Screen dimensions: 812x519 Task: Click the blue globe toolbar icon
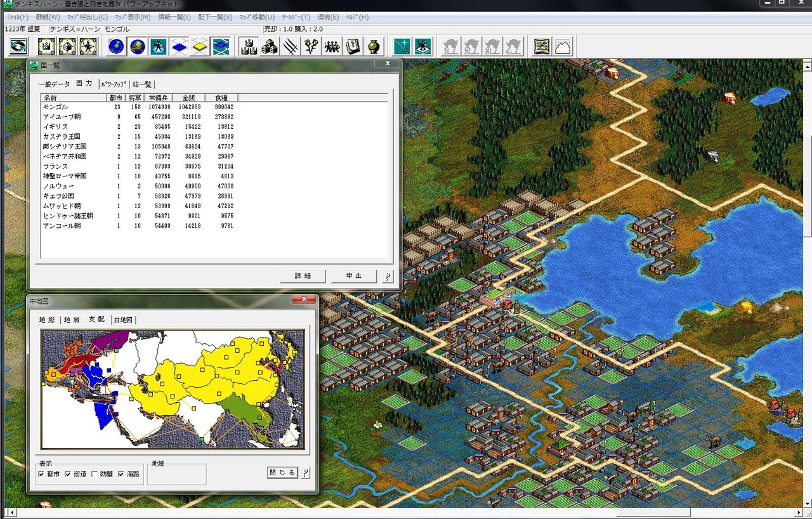click(x=116, y=46)
